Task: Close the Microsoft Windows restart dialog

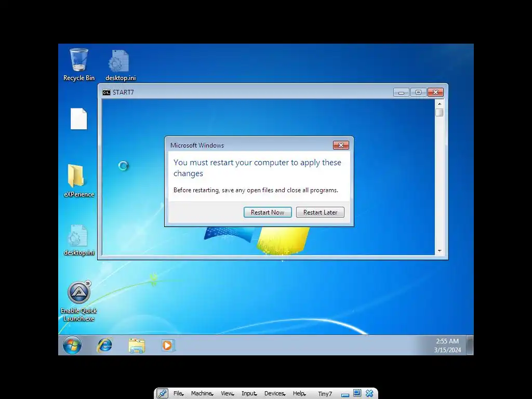Action: (x=341, y=145)
